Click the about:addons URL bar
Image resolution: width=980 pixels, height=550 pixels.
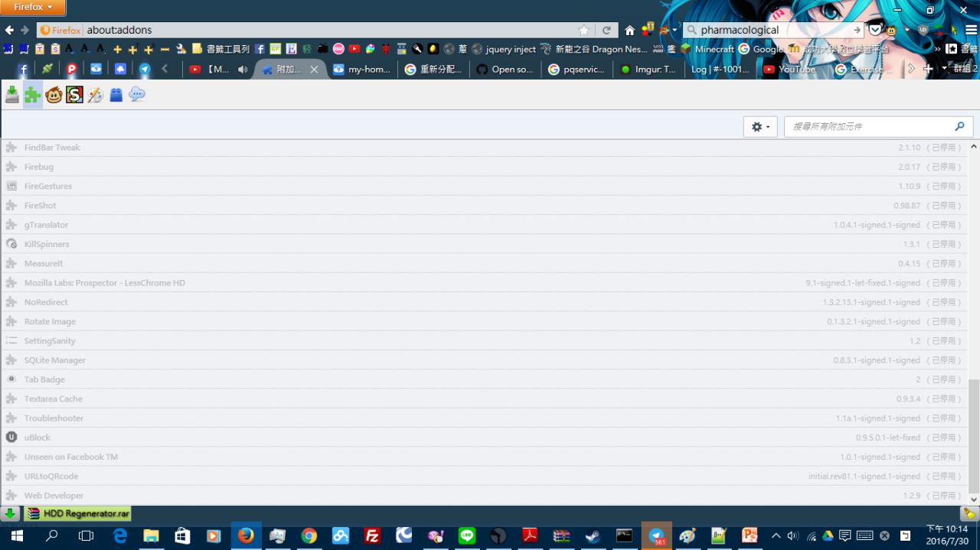coord(329,30)
